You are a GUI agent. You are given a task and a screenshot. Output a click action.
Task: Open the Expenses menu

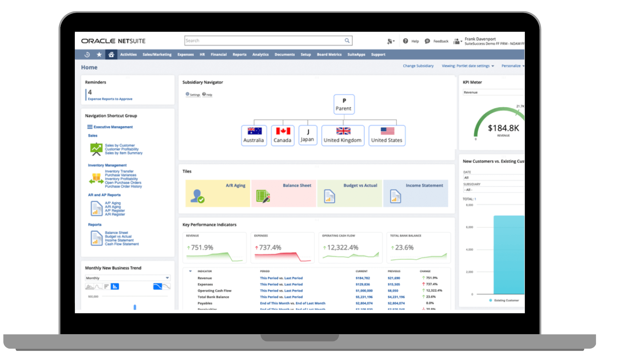click(185, 55)
